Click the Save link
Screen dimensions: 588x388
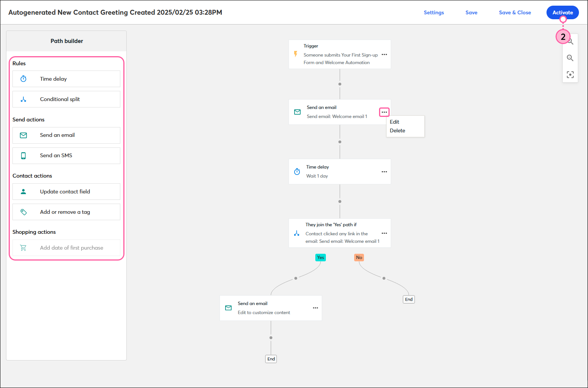(x=471, y=12)
